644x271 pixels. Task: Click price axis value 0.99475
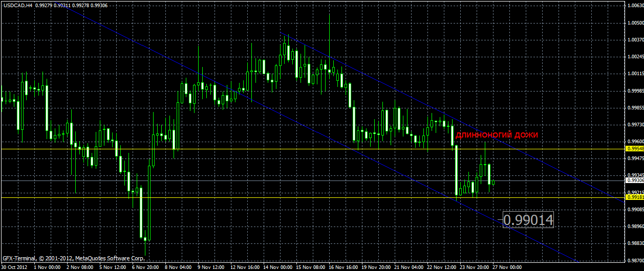(x=635, y=159)
